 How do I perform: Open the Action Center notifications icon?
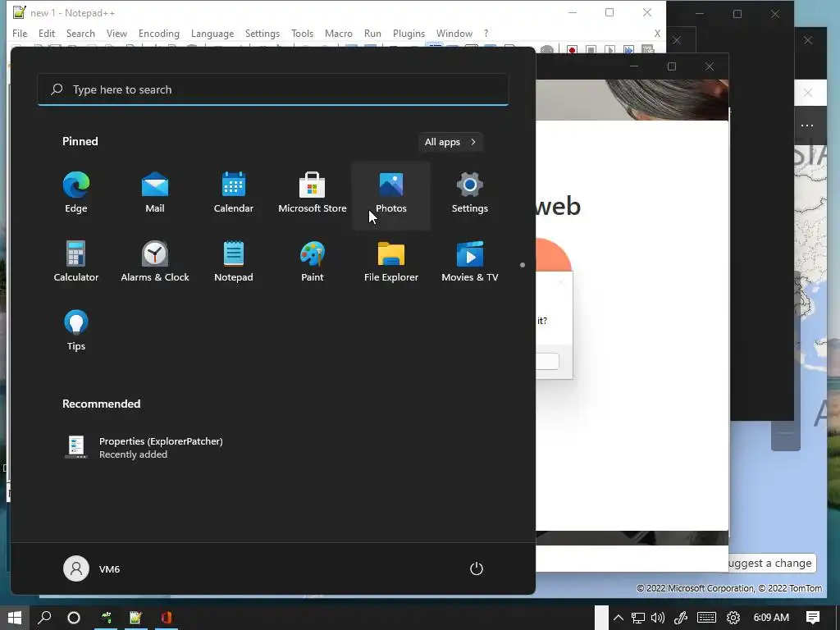click(x=813, y=618)
